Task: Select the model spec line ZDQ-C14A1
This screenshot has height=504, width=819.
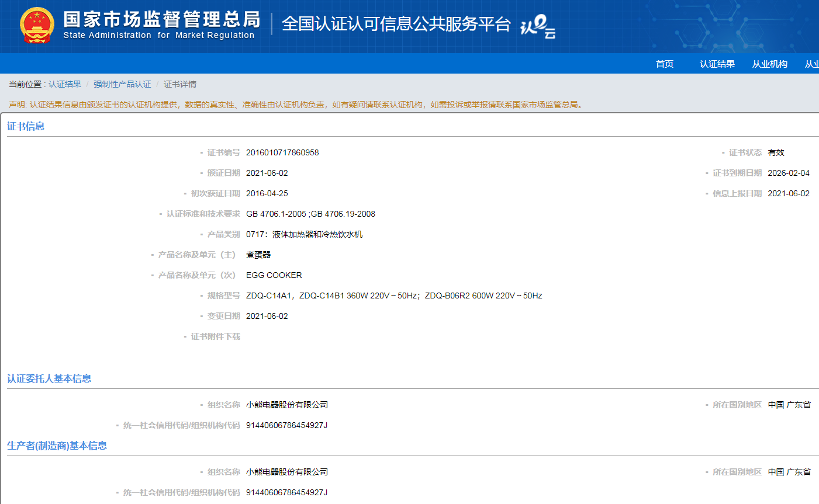Action: point(394,296)
